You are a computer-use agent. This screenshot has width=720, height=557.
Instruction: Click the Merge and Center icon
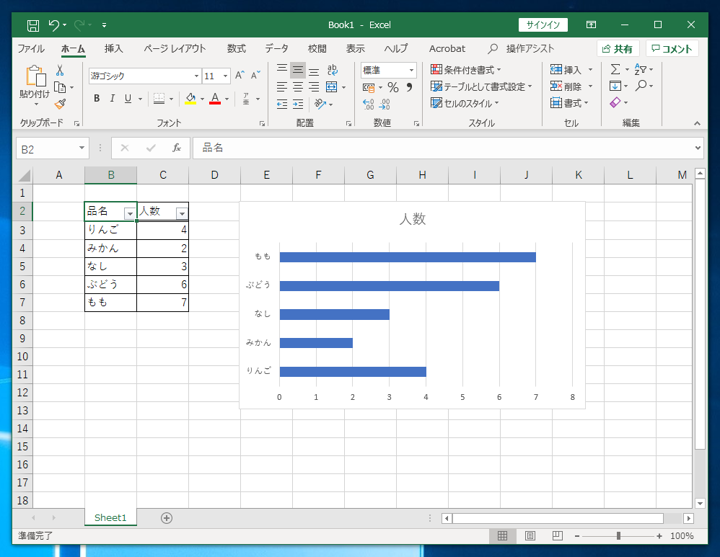[332, 87]
